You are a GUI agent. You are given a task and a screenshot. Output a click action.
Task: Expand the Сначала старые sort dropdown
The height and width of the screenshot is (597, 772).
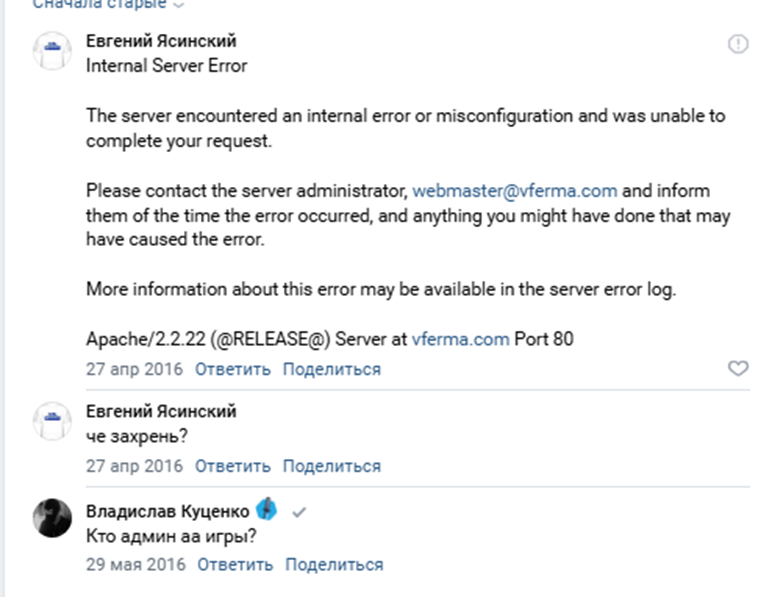[108, 4]
